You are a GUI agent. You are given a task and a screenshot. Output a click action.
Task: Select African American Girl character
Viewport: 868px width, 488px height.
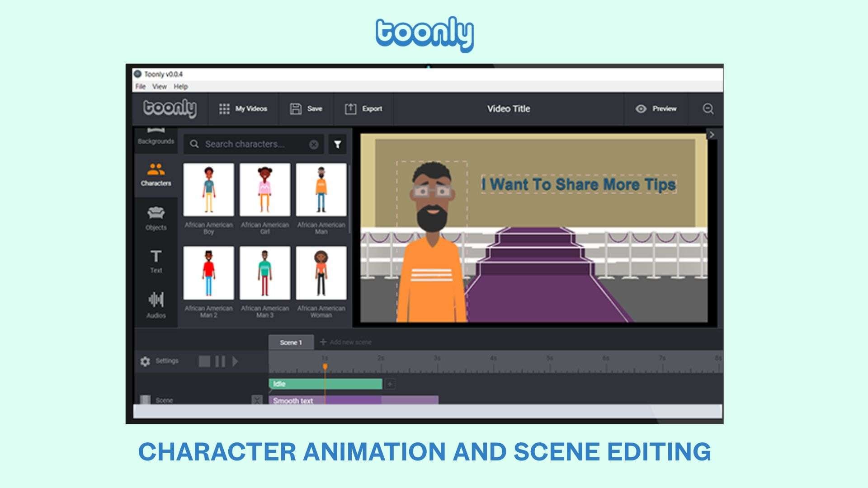coord(265,199)
